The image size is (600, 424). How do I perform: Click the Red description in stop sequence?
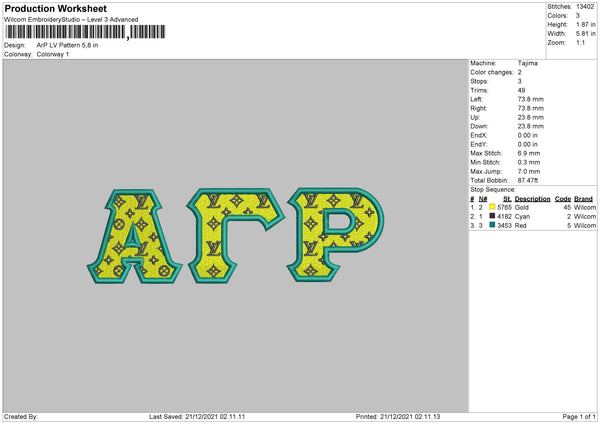click(x=520, y=226)
